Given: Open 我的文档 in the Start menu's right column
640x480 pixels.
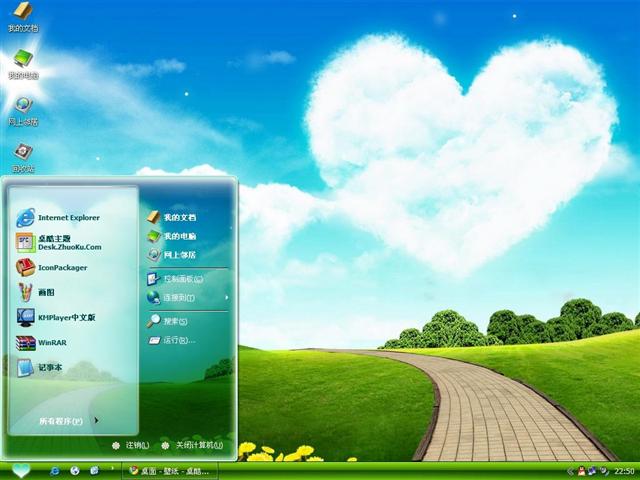Looking at the screenshot, I should tap(172, 217).
